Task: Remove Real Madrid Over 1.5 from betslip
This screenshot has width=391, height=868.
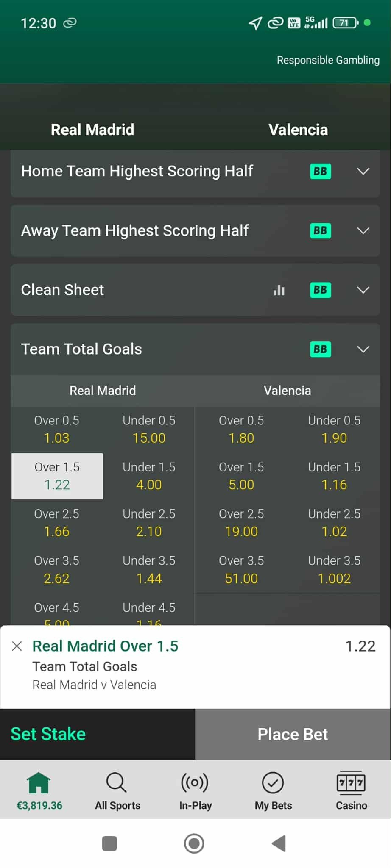Action: [x=17, y=646]
